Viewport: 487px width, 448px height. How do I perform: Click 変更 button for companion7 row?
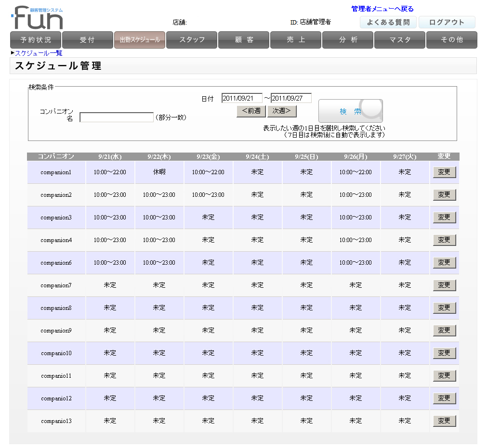tap(444, 285)
